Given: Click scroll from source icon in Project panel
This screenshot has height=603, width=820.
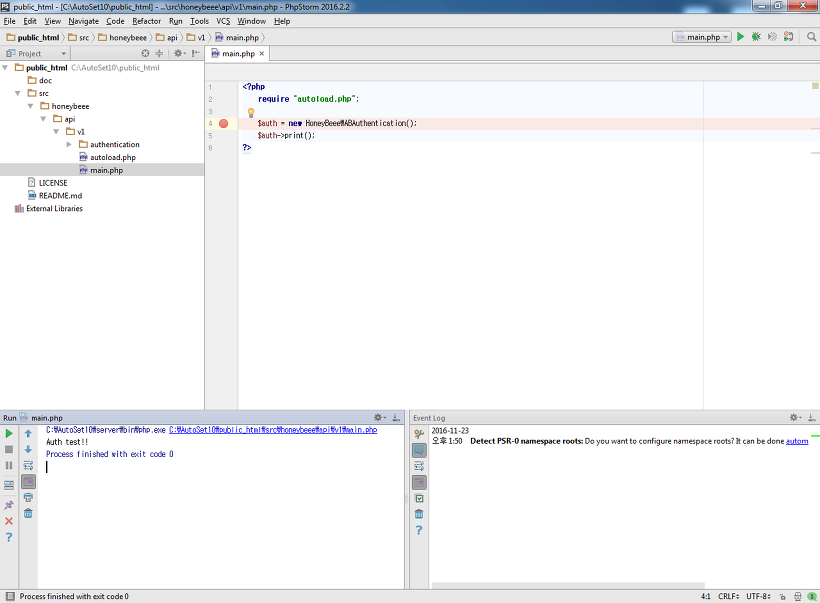Looking at the screenshot, I should click(x=145, y=53).
